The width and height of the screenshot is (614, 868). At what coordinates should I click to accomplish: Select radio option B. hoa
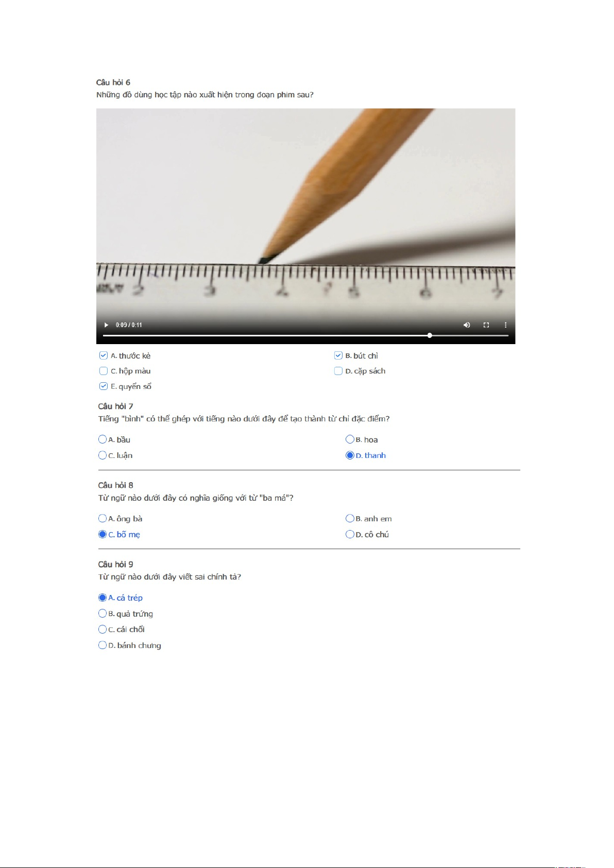pyautogui.click(x=350, y=439)
